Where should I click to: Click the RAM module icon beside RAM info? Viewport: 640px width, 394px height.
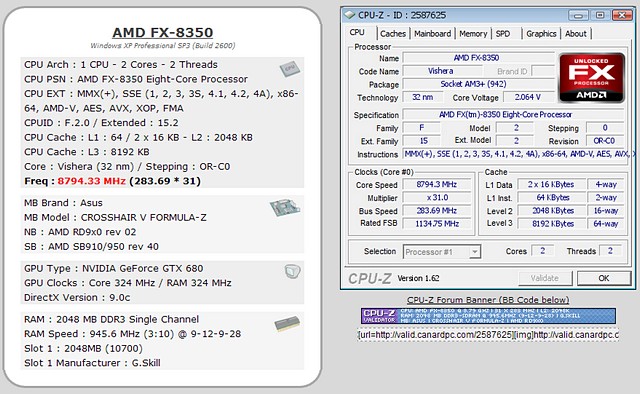287,324
